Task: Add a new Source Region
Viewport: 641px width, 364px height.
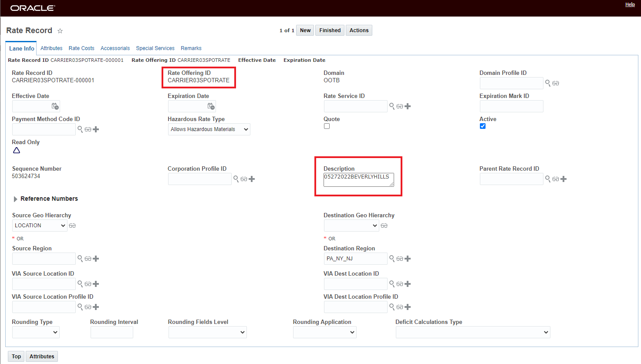Action: pyautogui.click(x=96, y=259)
